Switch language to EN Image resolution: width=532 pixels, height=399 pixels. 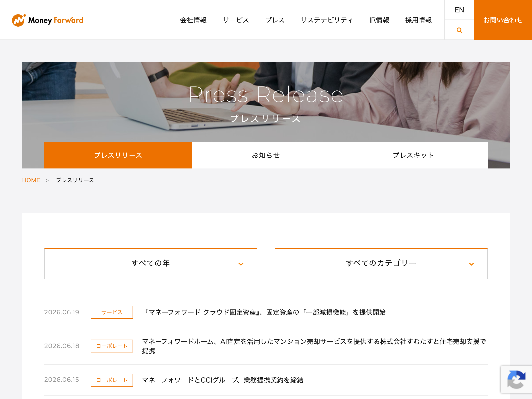[459, 10]
